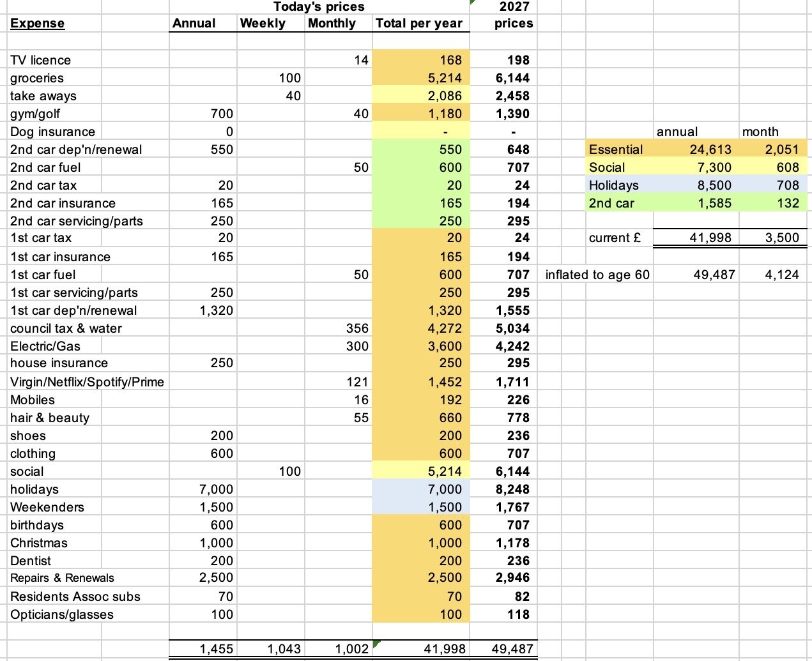
Task: Click the weekly column sum 1,043
Action: click(x=284, y=649)
